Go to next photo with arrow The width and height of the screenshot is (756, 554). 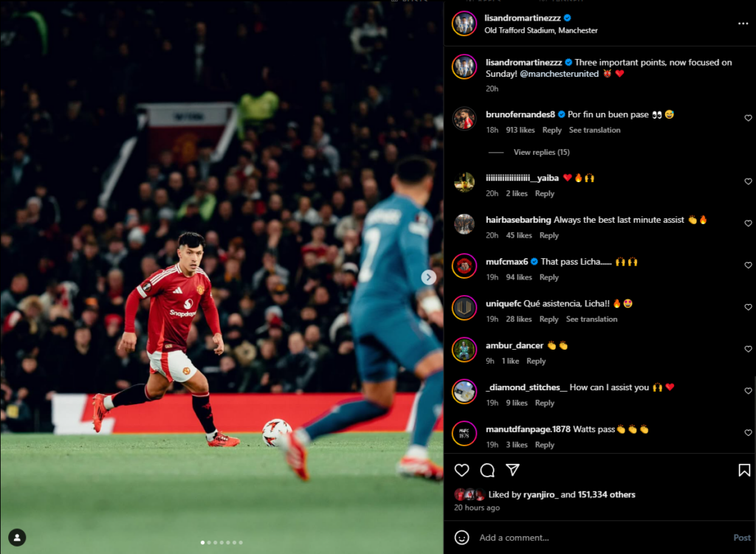[429, 277]
